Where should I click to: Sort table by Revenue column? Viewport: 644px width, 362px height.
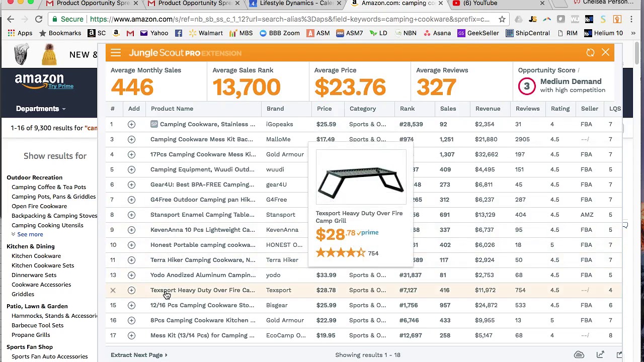tap(488, 109)
